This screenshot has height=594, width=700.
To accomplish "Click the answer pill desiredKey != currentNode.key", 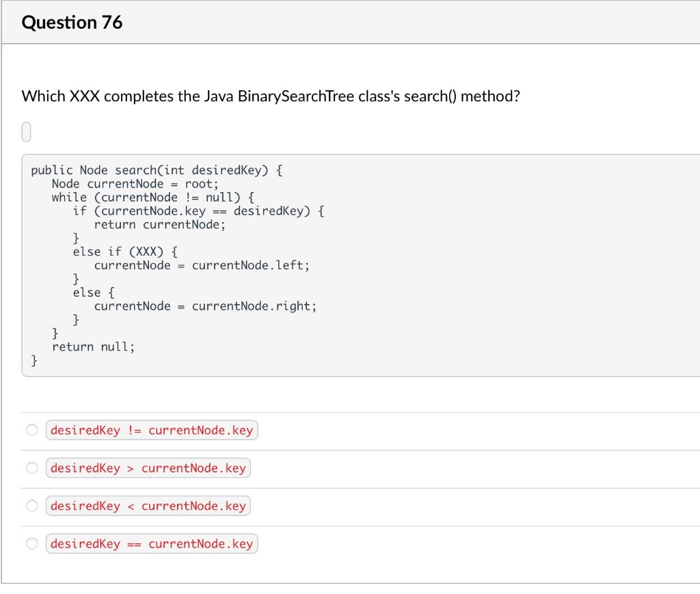I will point(152,430).
